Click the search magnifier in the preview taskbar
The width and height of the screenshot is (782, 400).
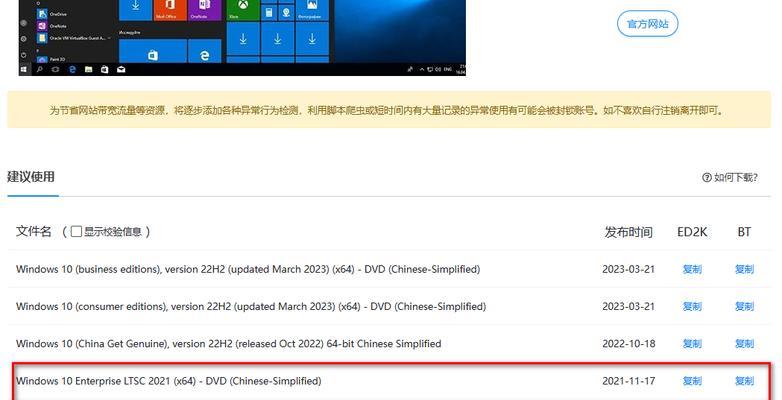(39, 69)
